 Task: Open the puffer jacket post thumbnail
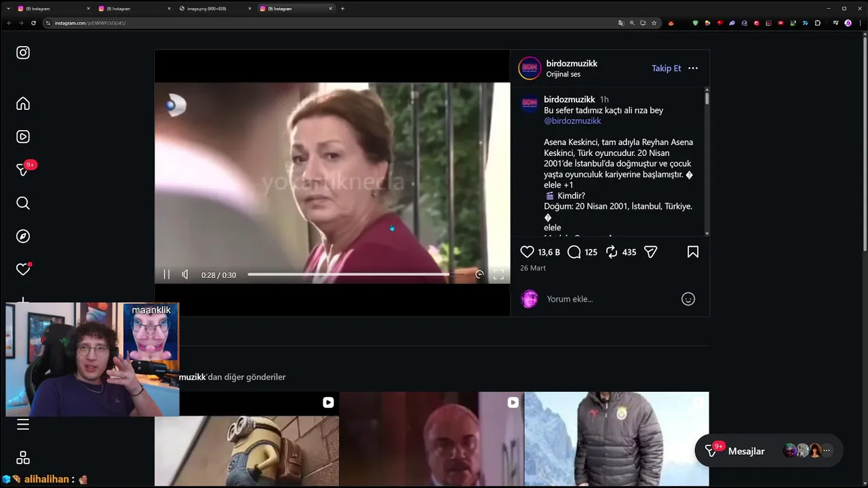tap(616, 439)
